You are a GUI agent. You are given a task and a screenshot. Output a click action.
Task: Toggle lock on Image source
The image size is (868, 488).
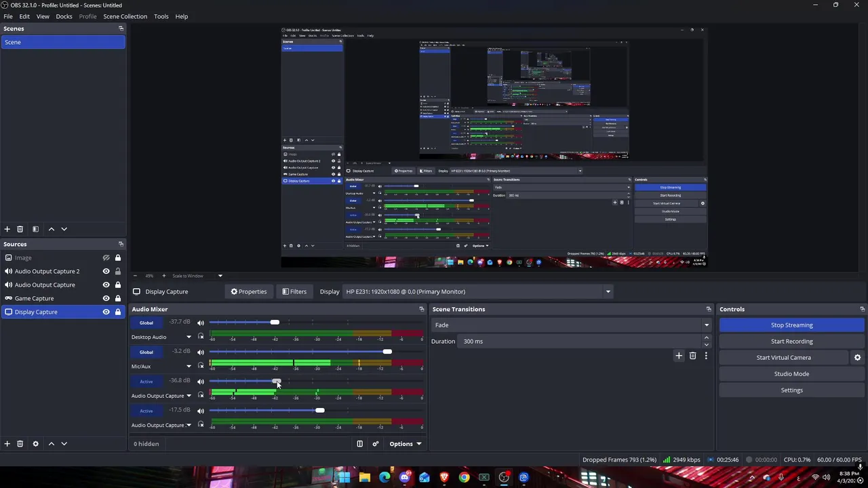pos(117,258)
